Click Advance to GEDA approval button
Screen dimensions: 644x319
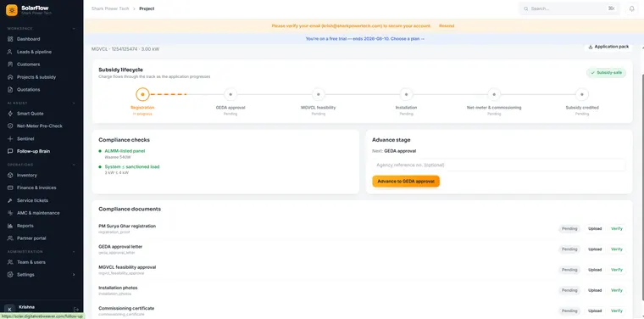point(406,182)
